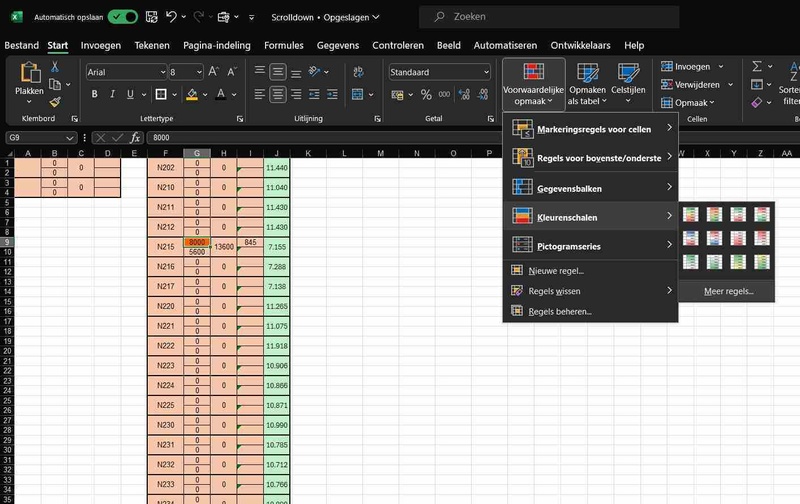Screen dimensions: 800x504
Task: Pick the first color scale thumbnail
Action: [691, 214]
